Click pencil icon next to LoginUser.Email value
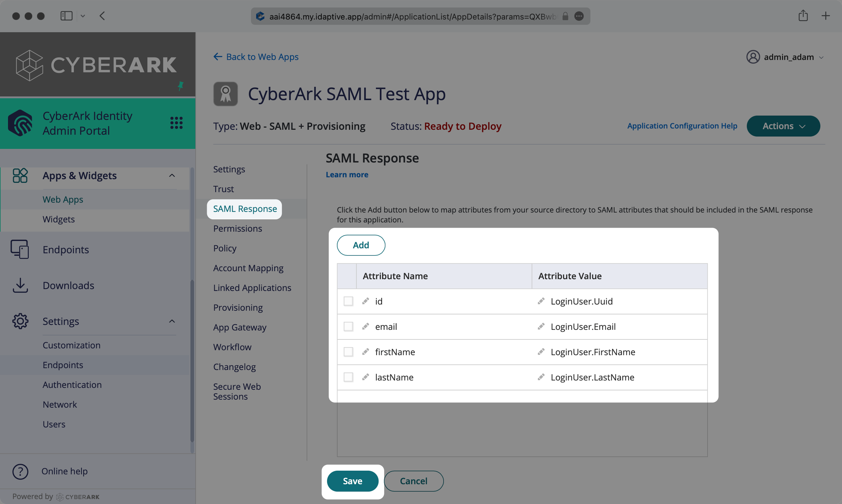This screenshot has height=504, width=842. (541, 326)
